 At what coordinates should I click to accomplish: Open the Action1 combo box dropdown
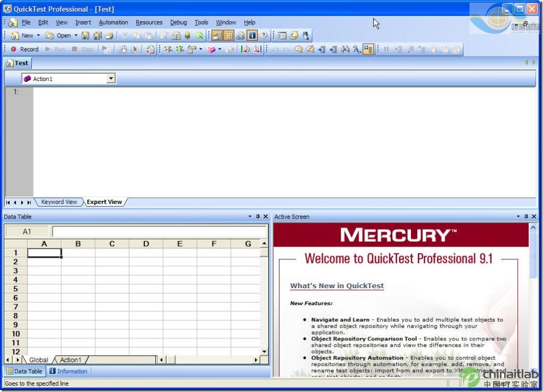tap(111, 79)
